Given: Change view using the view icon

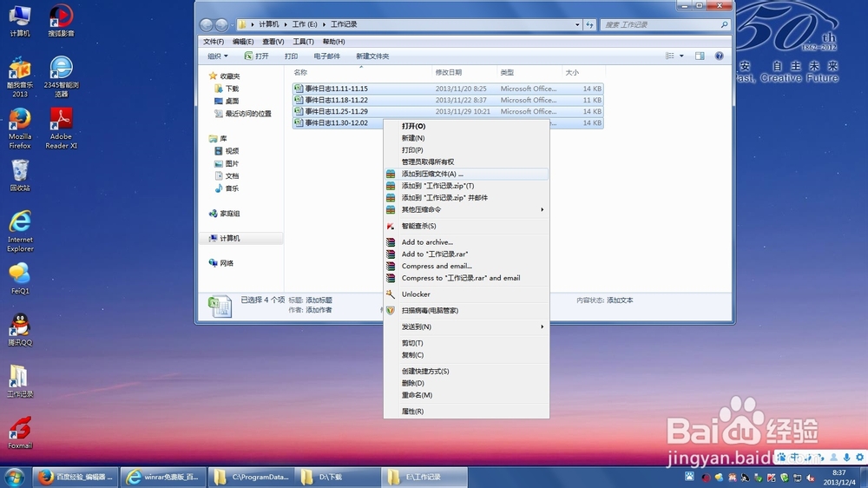Looking at the screenshot, I should coord(670,56).
